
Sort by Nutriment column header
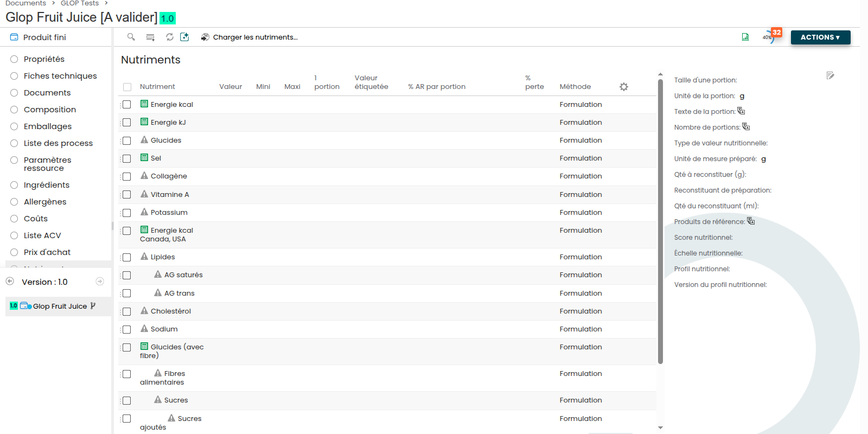(x=157, y=87)
